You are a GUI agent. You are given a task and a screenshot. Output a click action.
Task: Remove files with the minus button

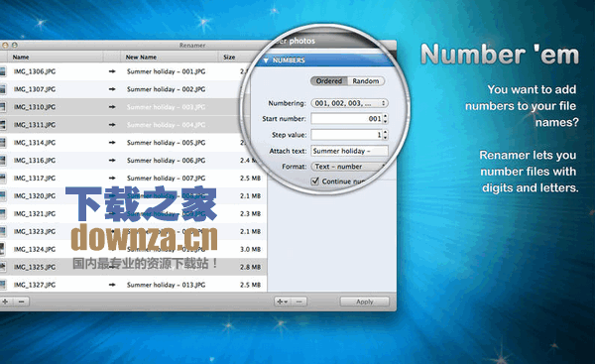pyautogui.click(x=21, y=302)
